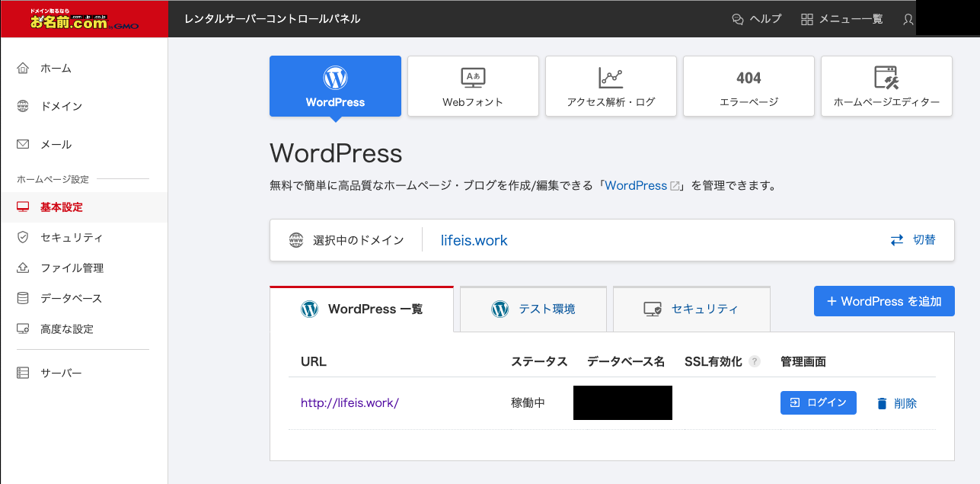Open ヘルプ in the top bar
The image size is (980, 484).
[756, 19]
